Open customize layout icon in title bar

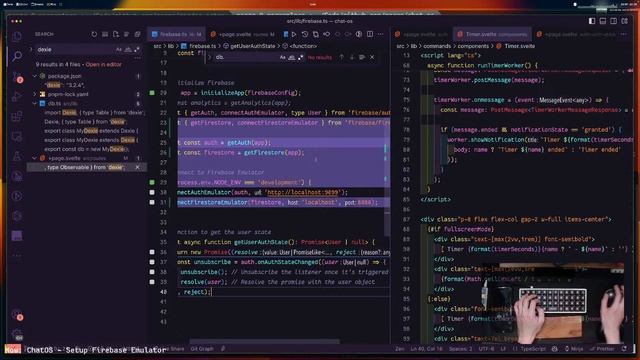click(624, 21)
